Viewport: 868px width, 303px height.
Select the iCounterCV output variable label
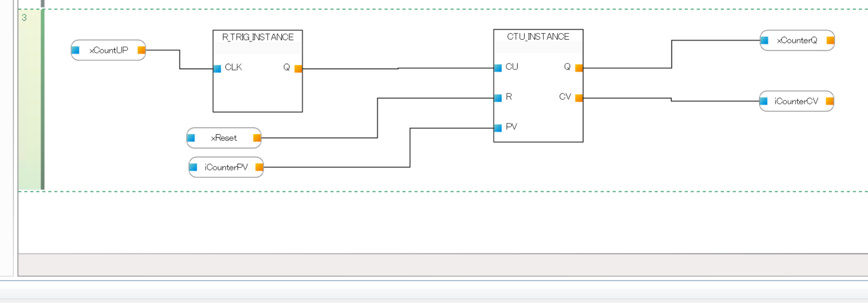coord(796,101)
